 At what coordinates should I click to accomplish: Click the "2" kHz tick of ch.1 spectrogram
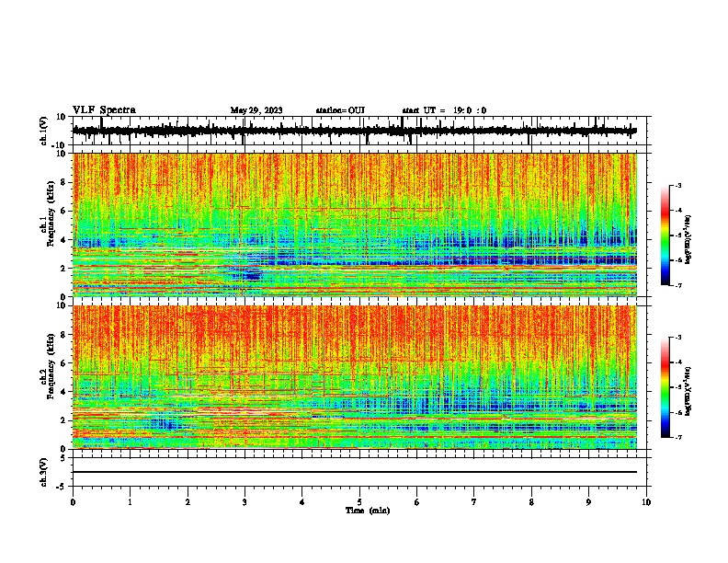click(64, 269)
